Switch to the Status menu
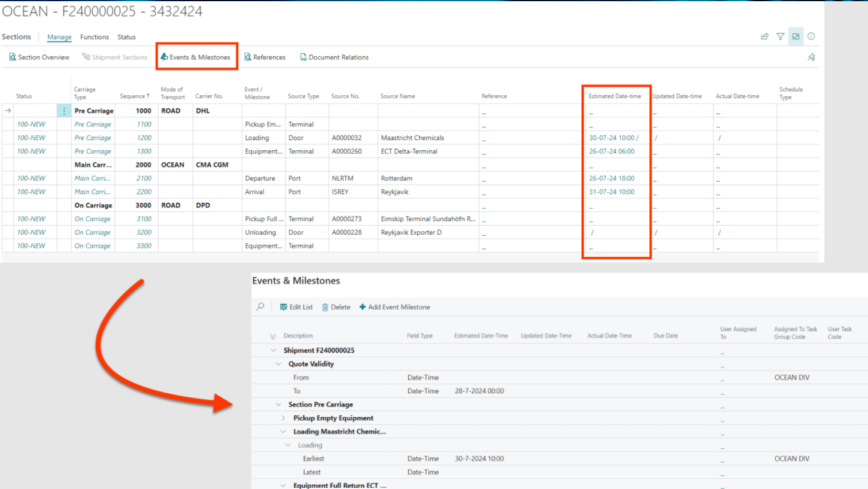This screenshot has height=489, width=868. 126,37
